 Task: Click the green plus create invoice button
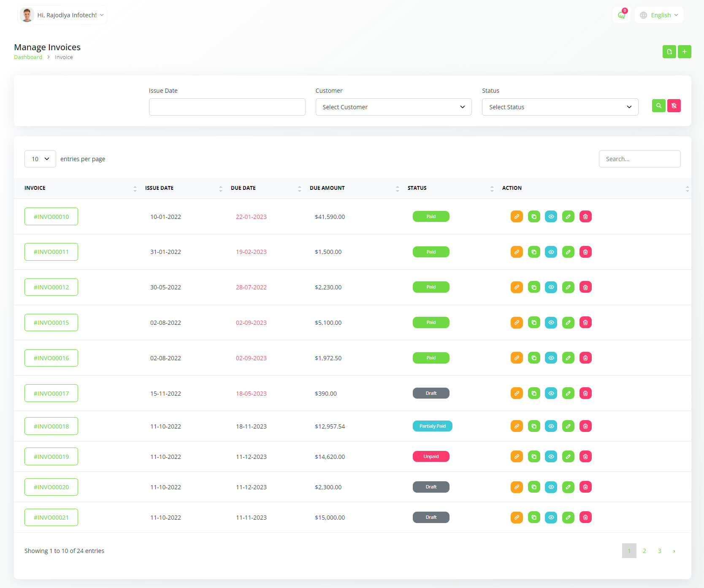point(684,51)
